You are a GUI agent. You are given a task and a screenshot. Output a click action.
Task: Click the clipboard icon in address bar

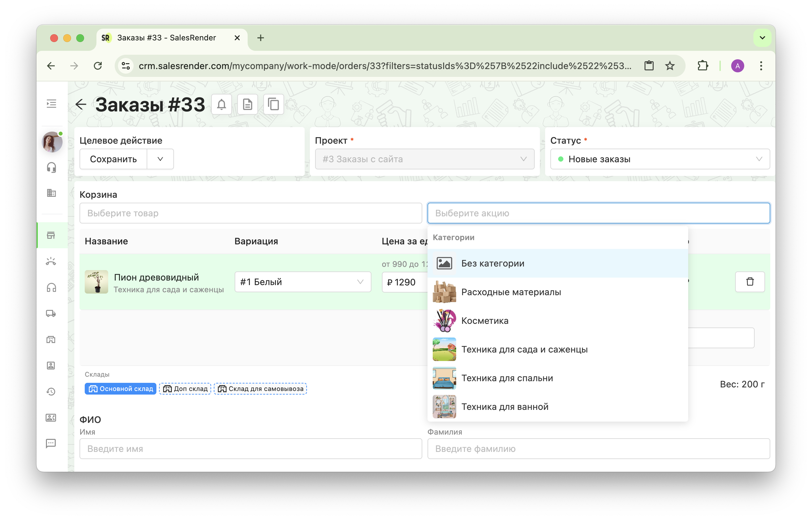tap(649, 66)
